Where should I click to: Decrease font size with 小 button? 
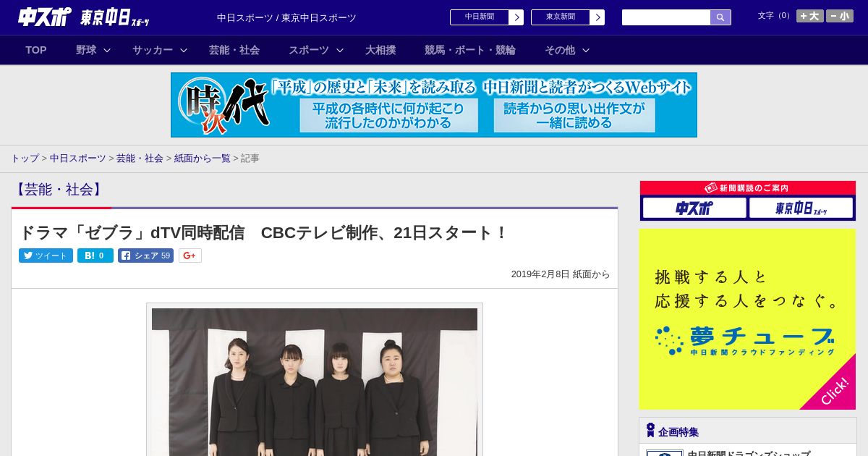840,16
